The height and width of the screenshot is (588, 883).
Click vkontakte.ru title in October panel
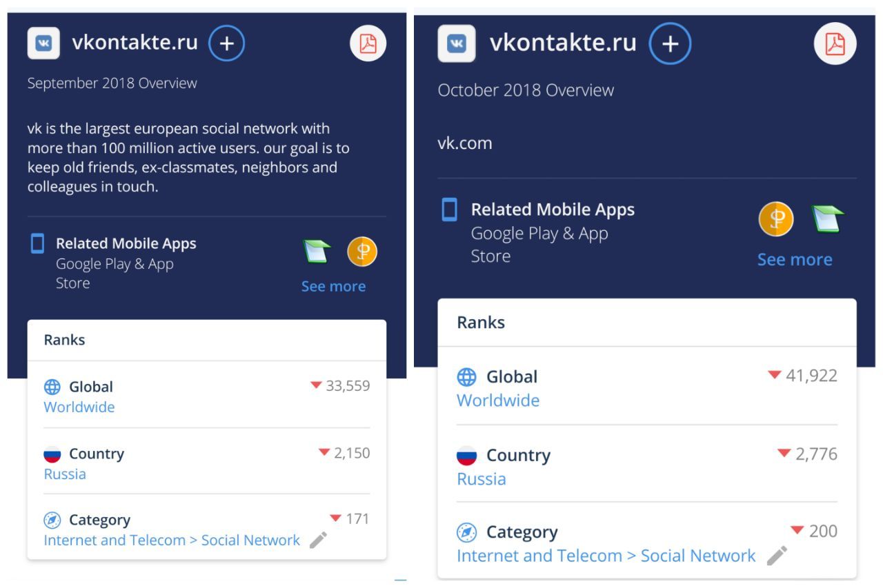click(x=563, y=43)
